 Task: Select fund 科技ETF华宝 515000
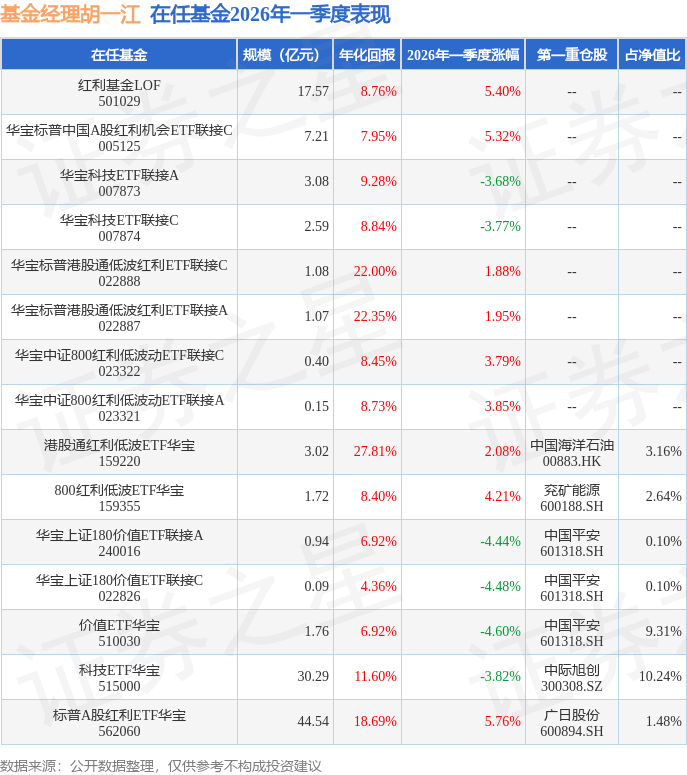(x=119, y=677)
